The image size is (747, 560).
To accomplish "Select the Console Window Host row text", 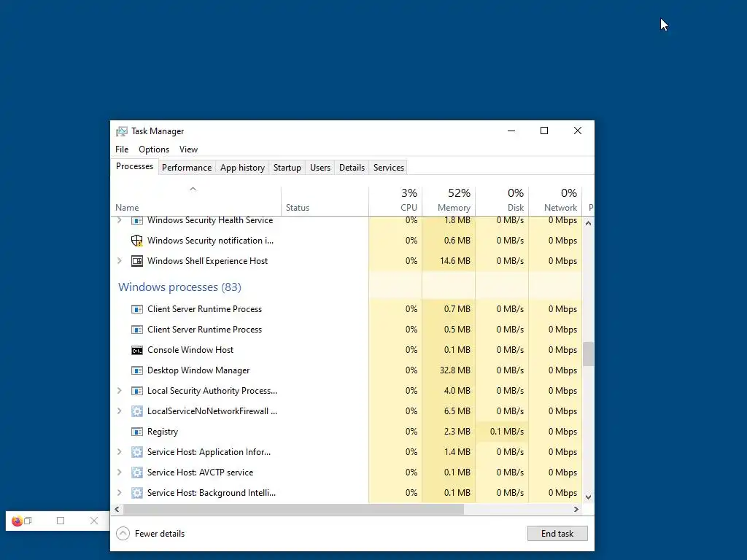I will 190,350.
